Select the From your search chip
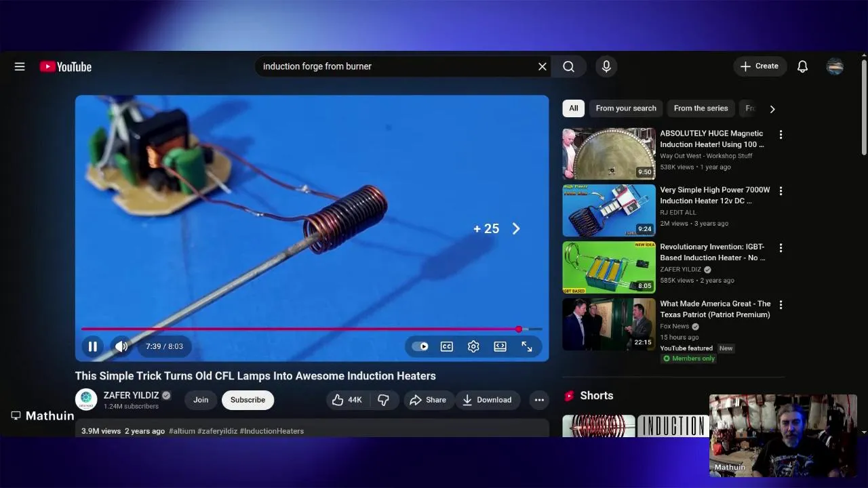The width and height of the screenshot is (868, 488). click(x=626, y=108)
